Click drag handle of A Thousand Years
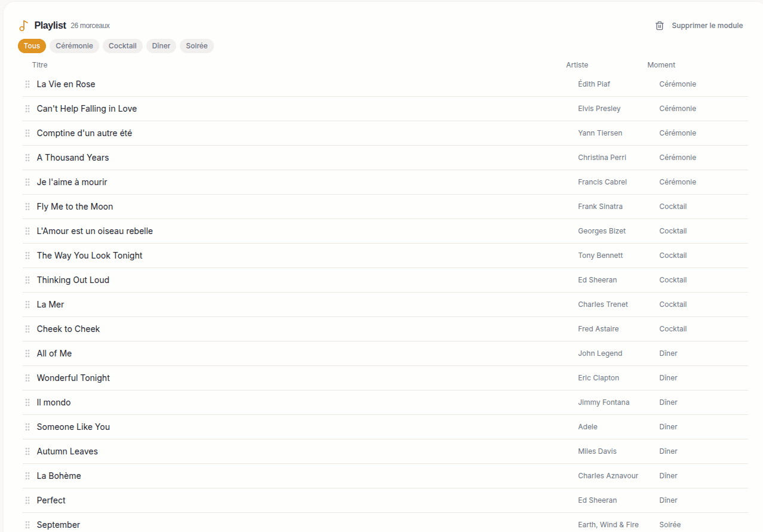The width and height of the screenshot is (763, 532). 27,158
